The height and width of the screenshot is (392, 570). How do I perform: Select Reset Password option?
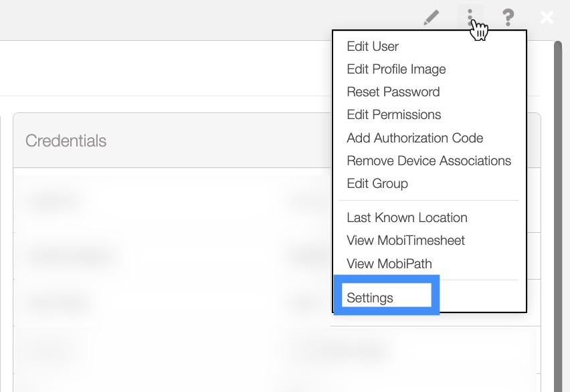(x=393, y=92)
